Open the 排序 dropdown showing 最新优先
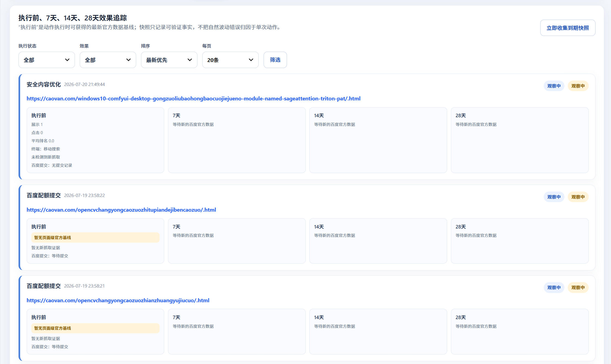Image resolution: width=611 pixels, height=364 pixels. coord(169,60)
